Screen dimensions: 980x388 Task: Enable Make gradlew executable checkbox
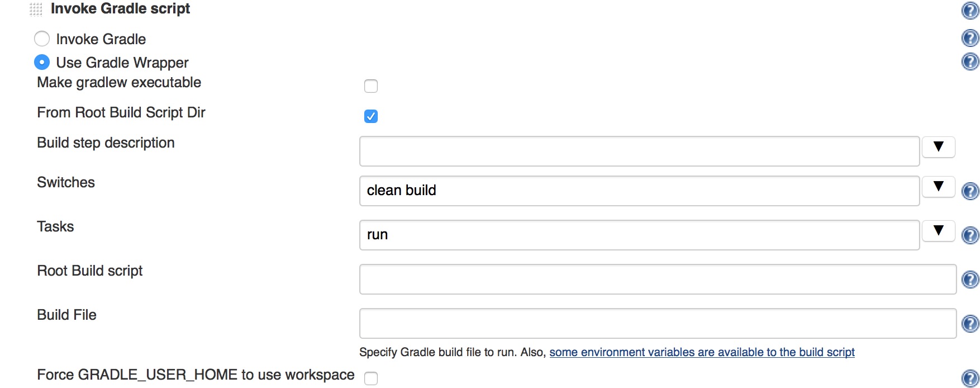point(371,86)
